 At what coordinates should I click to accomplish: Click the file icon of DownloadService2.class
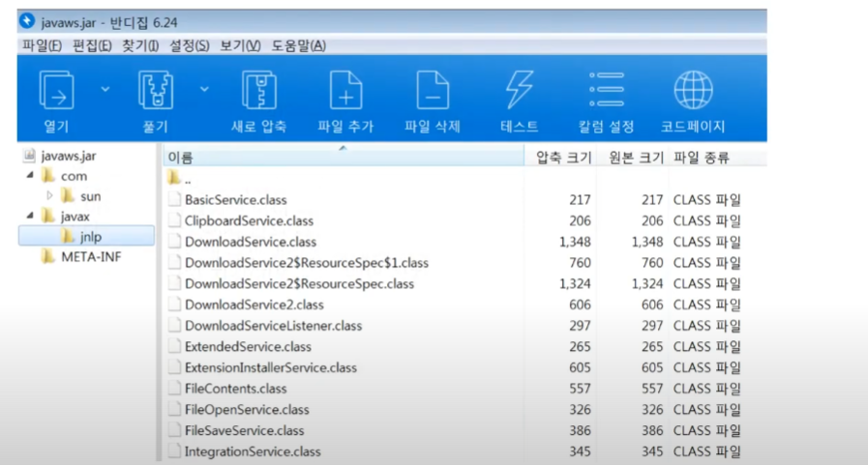[174, 305]
